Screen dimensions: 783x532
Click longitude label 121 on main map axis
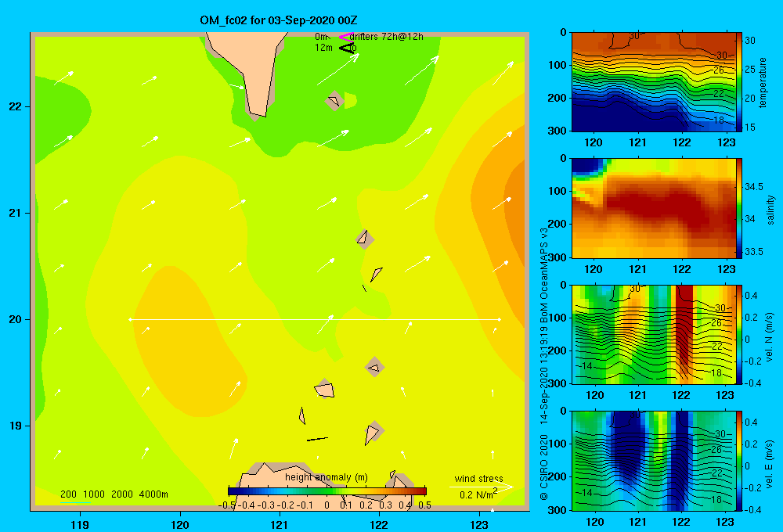point(280,524)
